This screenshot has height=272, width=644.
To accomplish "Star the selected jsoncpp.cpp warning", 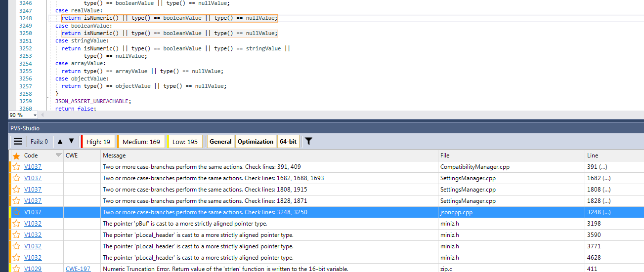I will click(16, 212).
